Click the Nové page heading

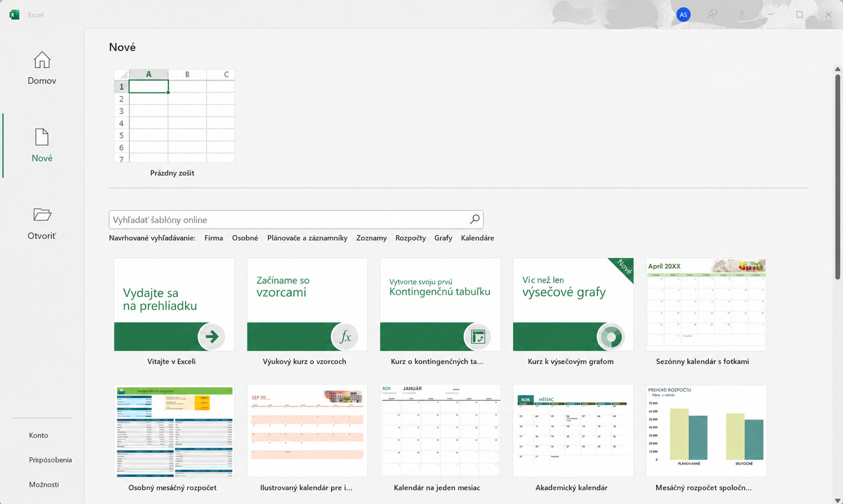click(x=122, y=47)
